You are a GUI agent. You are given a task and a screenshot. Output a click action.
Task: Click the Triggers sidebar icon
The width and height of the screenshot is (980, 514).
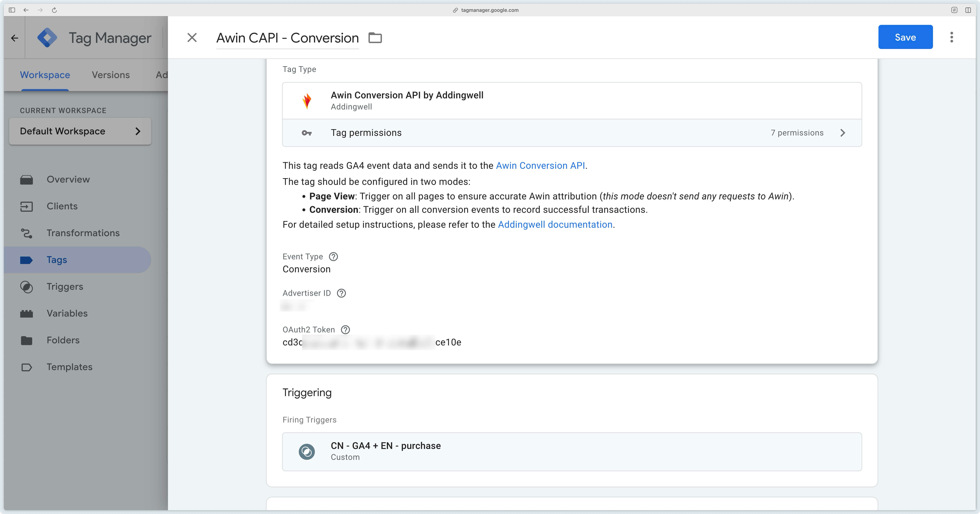pyautogui.click(x=26, y=287)
